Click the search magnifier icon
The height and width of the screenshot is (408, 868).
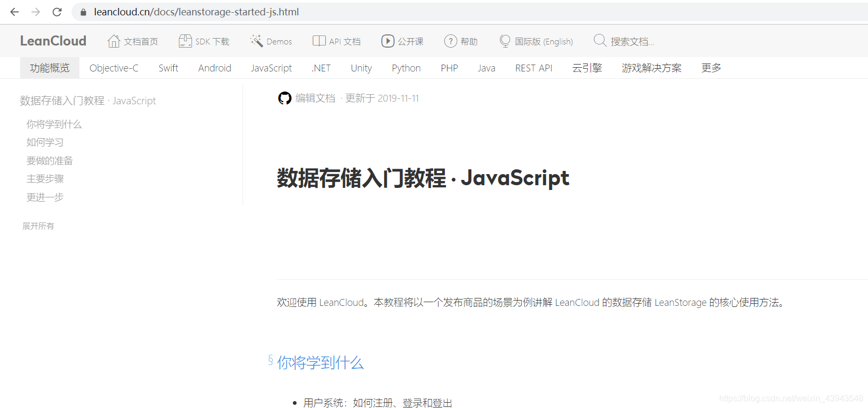pos(600,41)
